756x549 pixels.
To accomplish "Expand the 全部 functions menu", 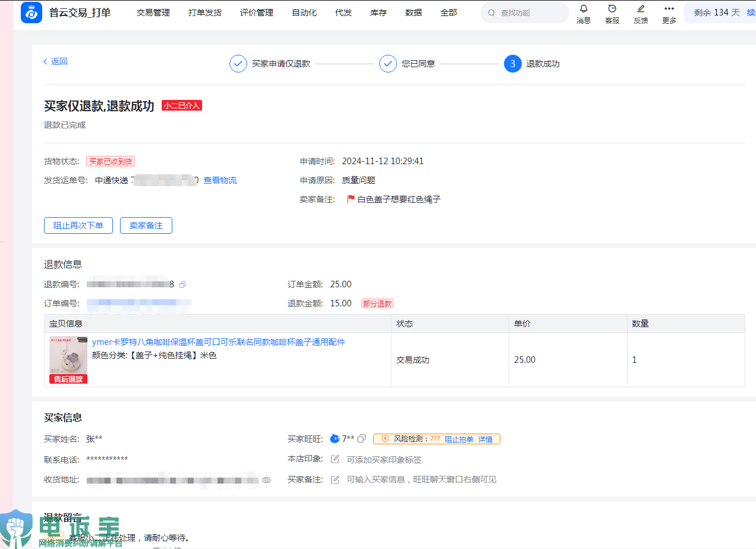I will click(449, 12).
